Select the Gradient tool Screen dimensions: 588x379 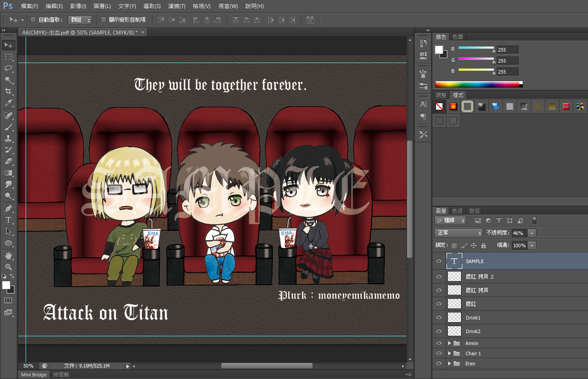tap(8, 173)
